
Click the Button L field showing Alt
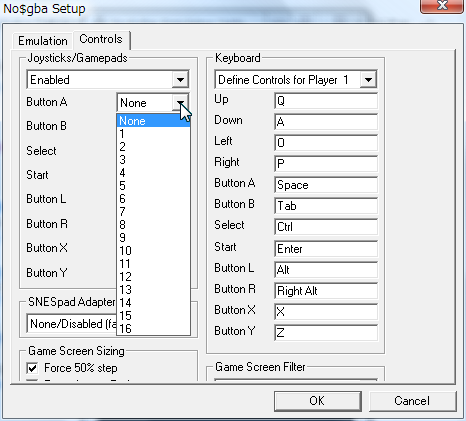click(326, 270)
